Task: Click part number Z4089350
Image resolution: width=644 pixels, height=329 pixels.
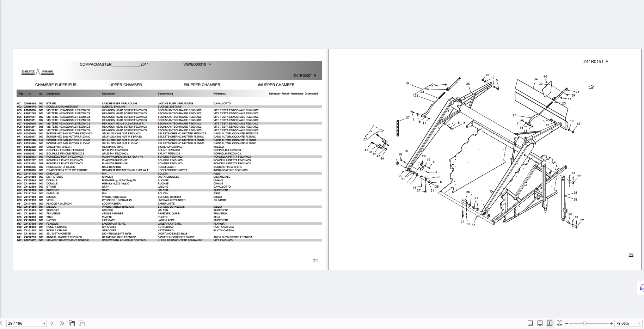Action: [30, 104]
